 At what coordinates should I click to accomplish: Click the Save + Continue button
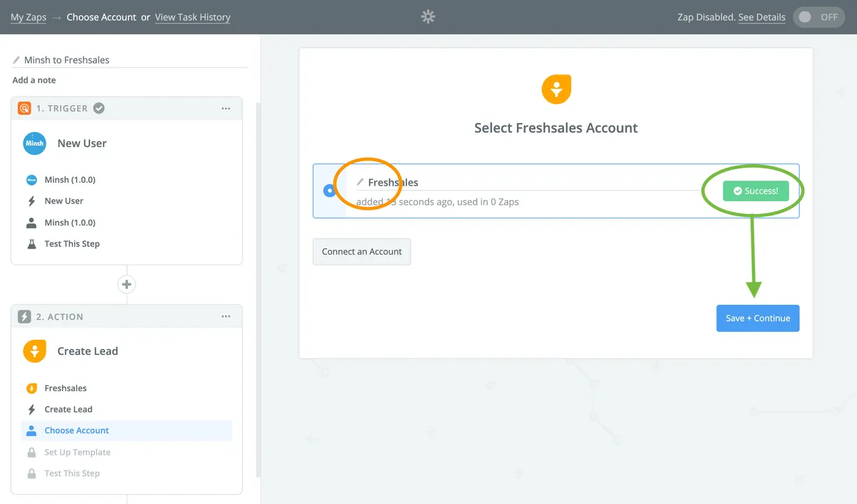[x=758, y=318]
